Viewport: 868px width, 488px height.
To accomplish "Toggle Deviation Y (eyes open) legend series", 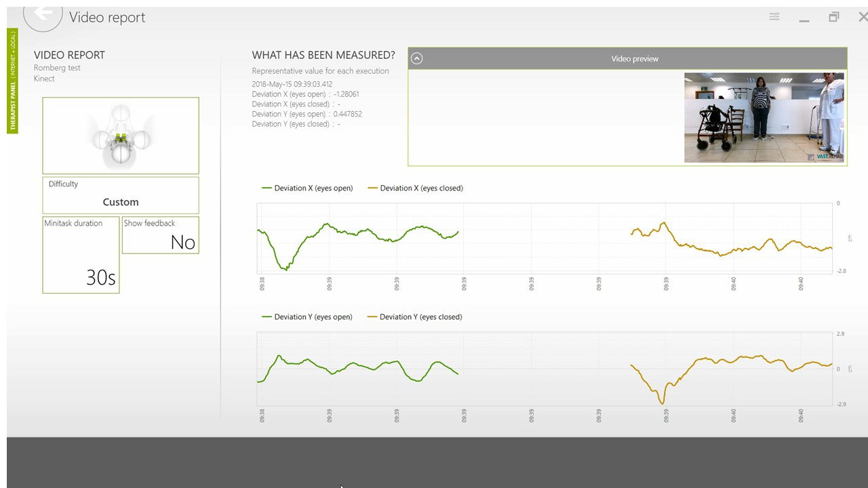I will tap(307, 317).
